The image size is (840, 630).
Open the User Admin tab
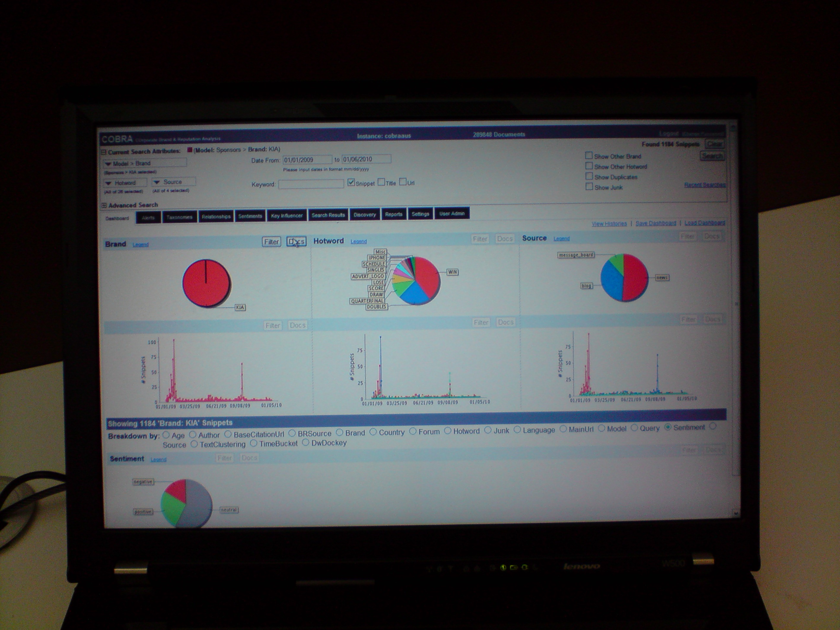click(x=452, y=214)
